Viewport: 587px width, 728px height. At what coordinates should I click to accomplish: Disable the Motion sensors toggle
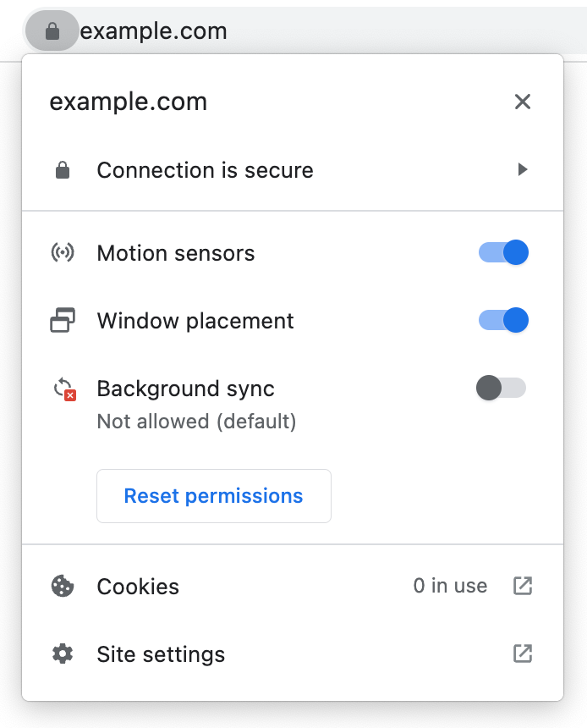pos(504,252)
